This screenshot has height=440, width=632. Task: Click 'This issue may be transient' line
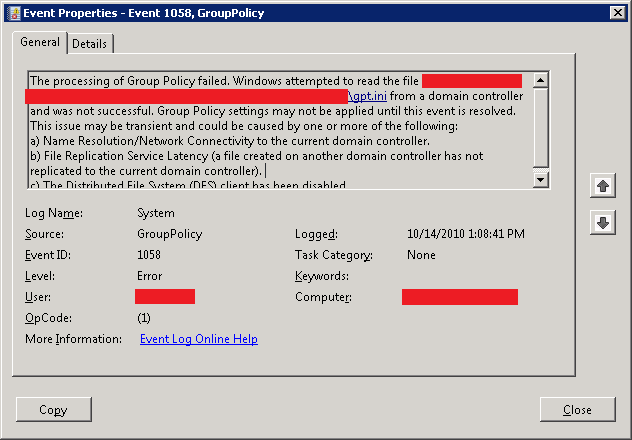(244, 126)
